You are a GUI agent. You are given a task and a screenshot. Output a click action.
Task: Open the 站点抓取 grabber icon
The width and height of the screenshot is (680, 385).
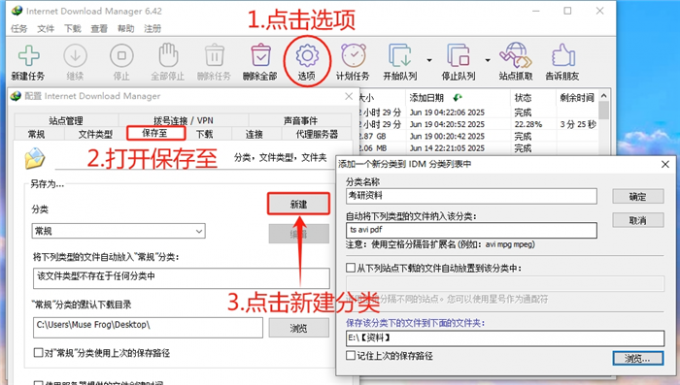coord(515,56)
